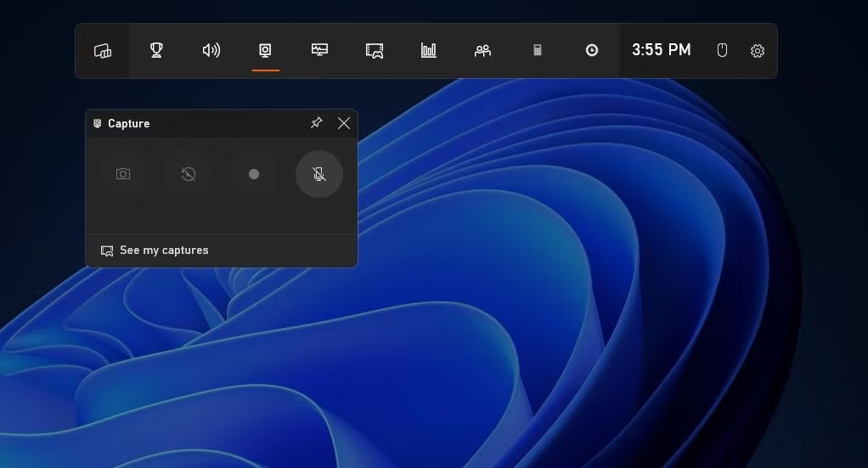The width and height of the screenshot is (868, 468).
Task: Toggle the Capture widget in the bar
Action: pos(265,50)
